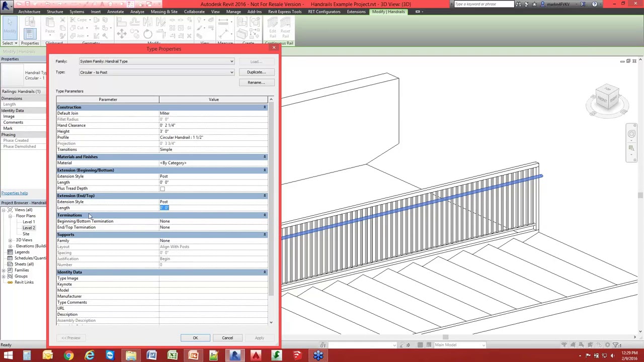Open the Collaborate ribbon tab
The image size is (644, 362).
click(194, 12)
